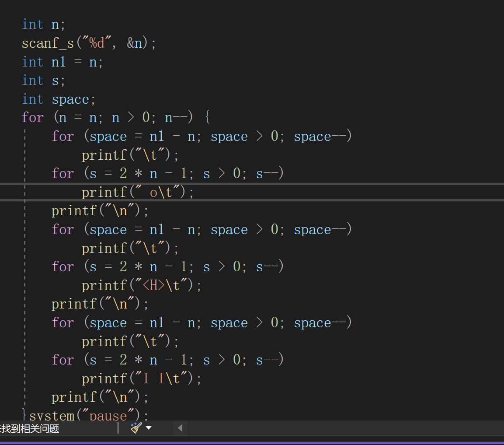Click the outer loop line "for (n = n; n > 0; n--) {"
The height and width of the screenshot is (445, 504).
pos(116,117)
